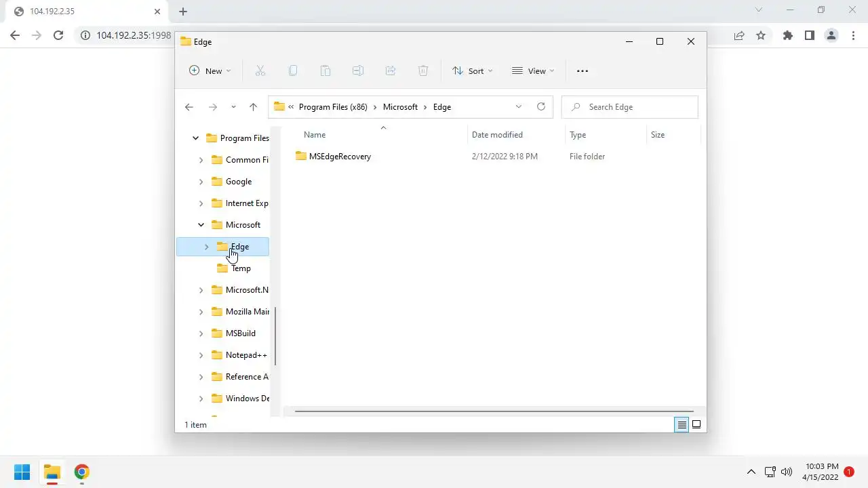
Task: Open the View dropdown menu
Action: 533,70
